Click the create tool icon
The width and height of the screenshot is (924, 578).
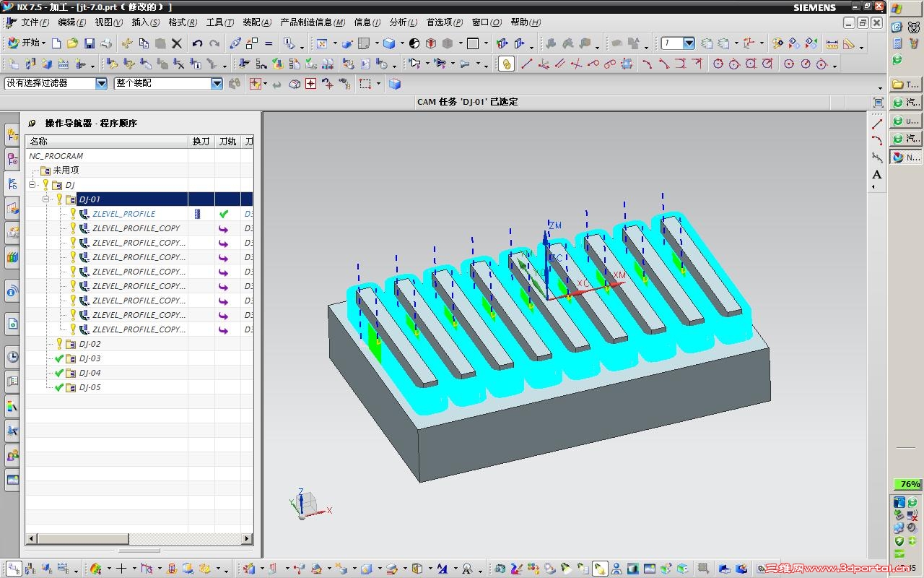(x=31, y=64)
